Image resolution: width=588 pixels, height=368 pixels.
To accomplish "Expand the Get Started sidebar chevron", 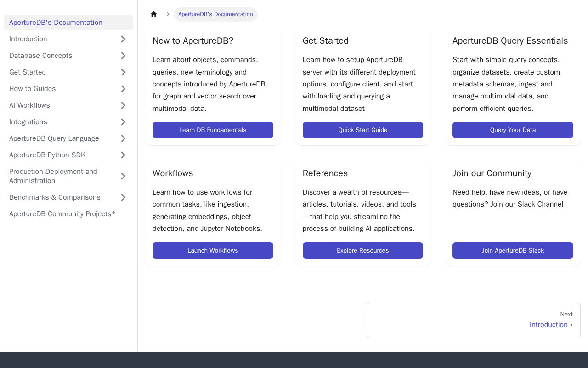I will point(123,72).
